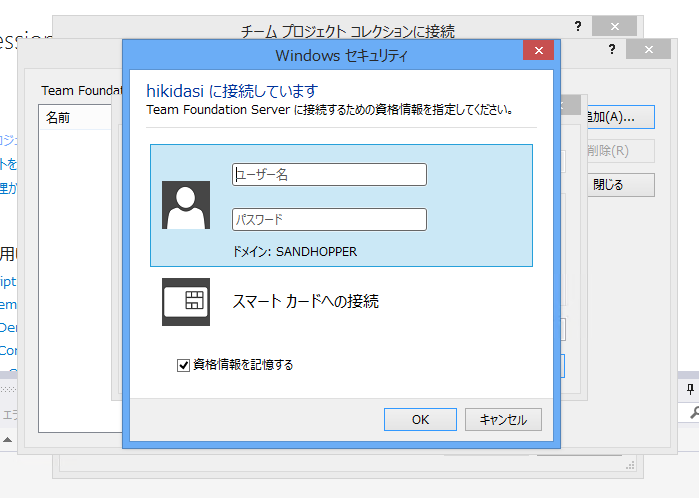This screenshot has height=498, width=699.
Task: Click the credential tile with user fields
Action: pos(341,205)
